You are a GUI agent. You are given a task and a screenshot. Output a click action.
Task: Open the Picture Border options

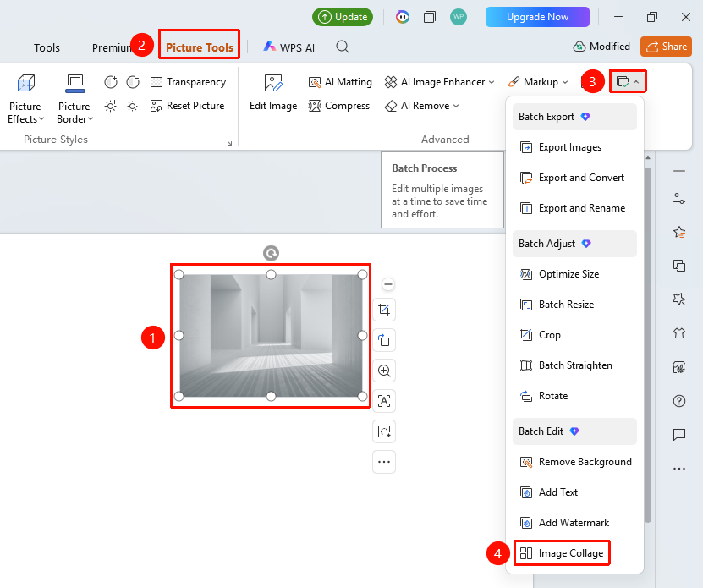75,99
